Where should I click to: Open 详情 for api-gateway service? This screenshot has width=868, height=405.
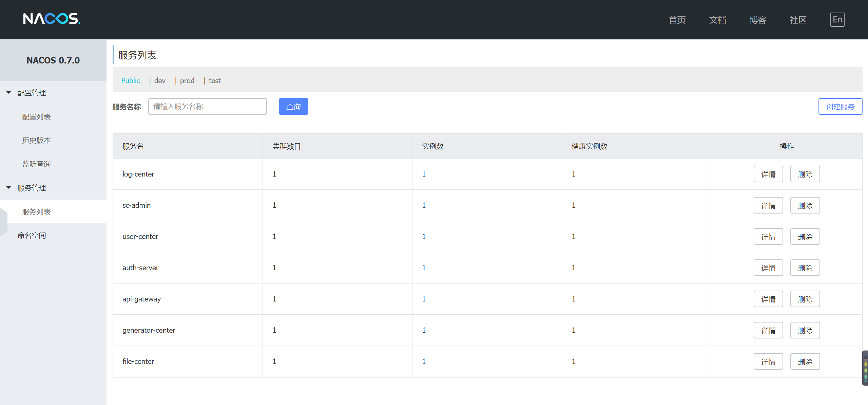[x=768, y=299]
